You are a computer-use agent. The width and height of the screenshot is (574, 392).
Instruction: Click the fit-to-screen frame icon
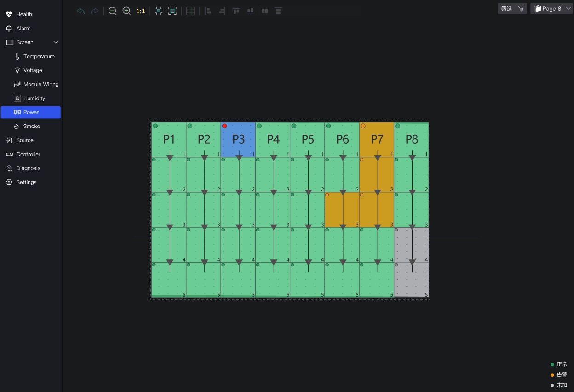[172, 11]
